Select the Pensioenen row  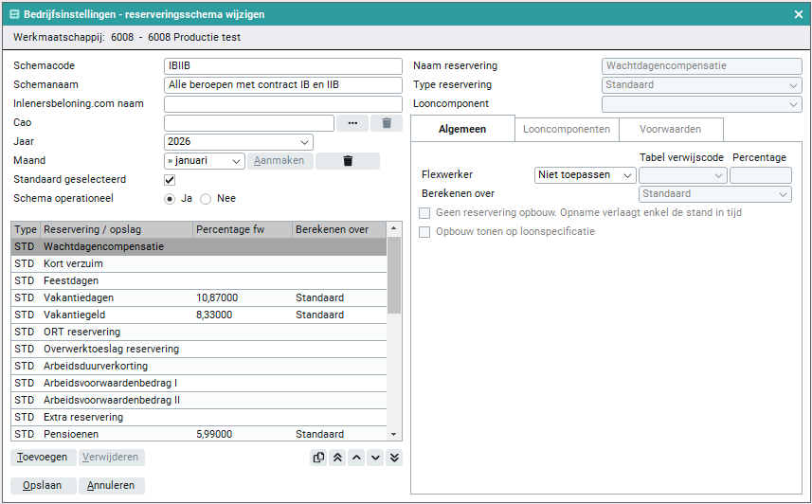(199, 434)
